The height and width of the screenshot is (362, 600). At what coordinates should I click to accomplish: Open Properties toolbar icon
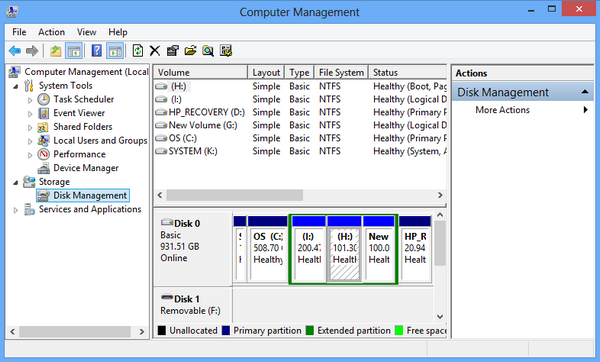coord(173,51)
